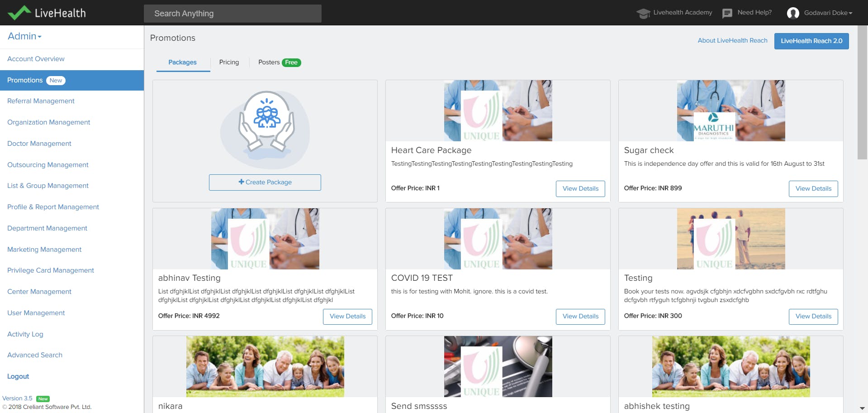This screenshot has width=868, height=413.
Task: Open Account Overview in sidebar
Action: [36, 59]
